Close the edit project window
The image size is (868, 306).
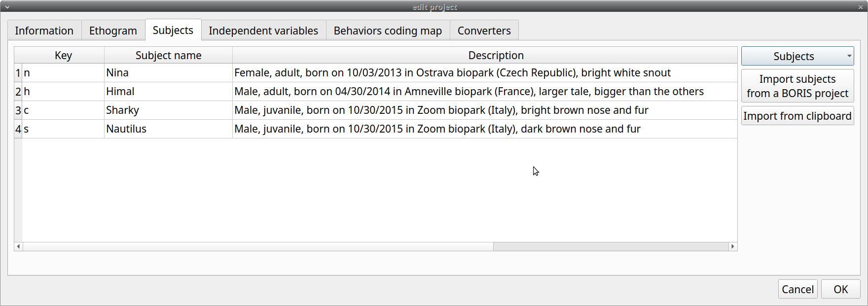861,7
